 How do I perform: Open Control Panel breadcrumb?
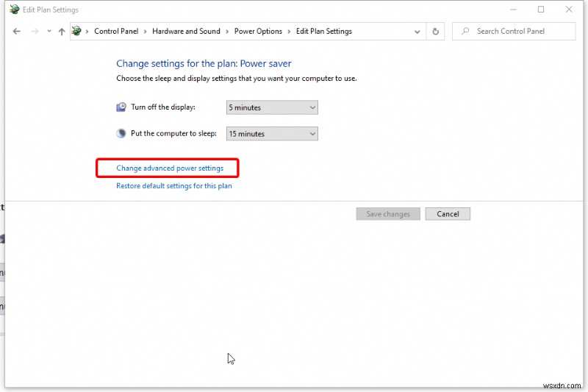(x=116, y=31)
